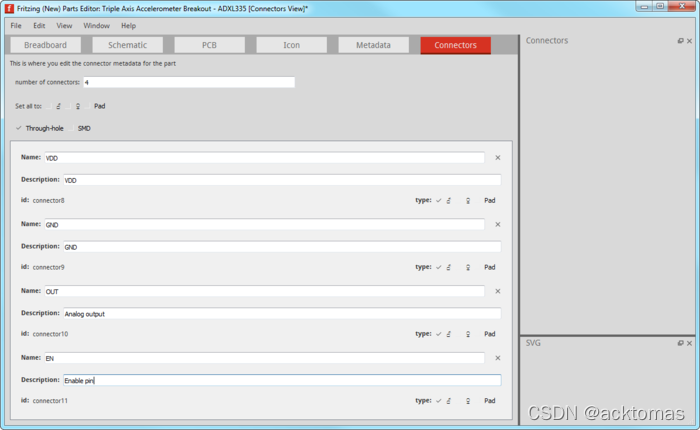Screen dimensions: 700x430
Task: Switch to the Breadboard tab
Action: (46, 45)
